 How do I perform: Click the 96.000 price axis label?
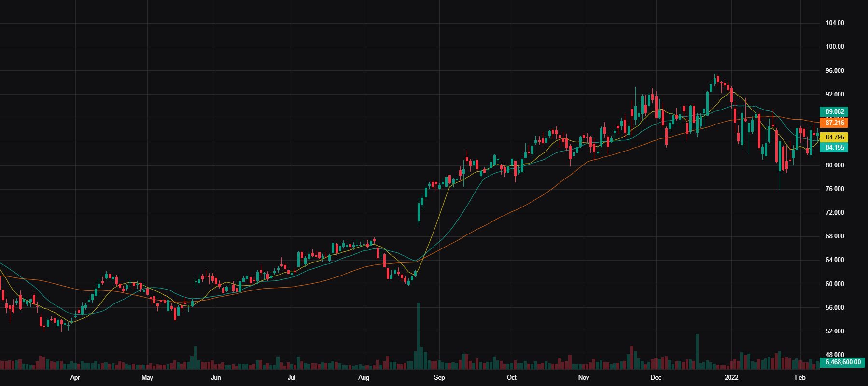coord(835,70)
